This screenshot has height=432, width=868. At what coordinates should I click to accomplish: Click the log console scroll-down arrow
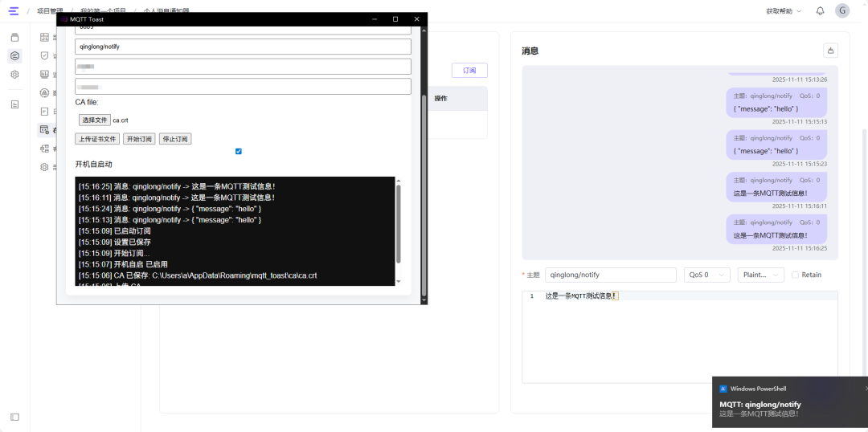[399, 282]
